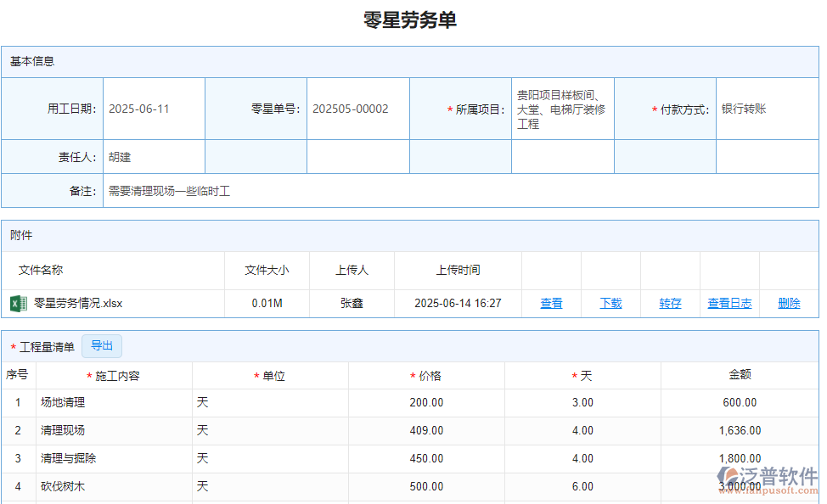This screenshot has height=504, width=827.
Task: Click the price cell 409.00 in row 2
Action: click(x=426, y=430)
